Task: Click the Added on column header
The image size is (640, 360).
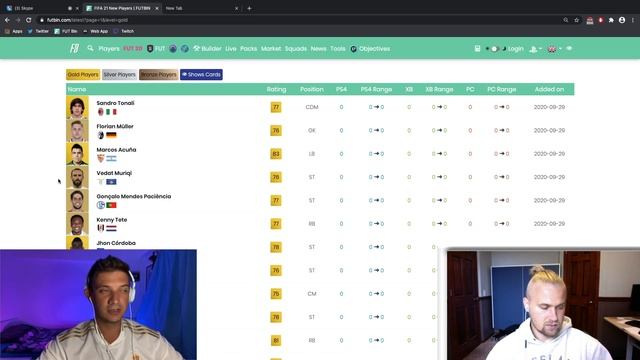Action: [549, 89]
